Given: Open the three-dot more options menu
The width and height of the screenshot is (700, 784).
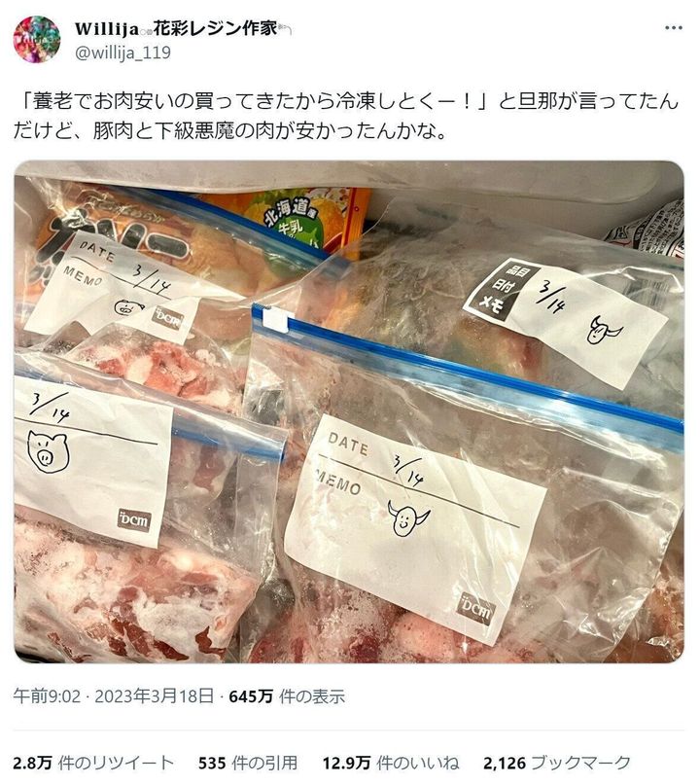Looking at the screenshot, I should pos(674,28).
